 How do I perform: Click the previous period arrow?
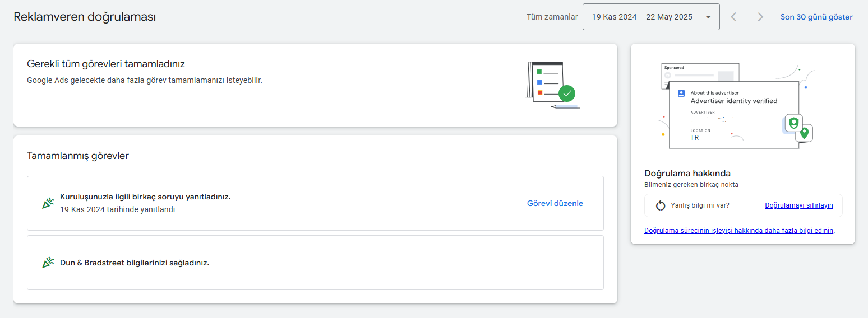pos(733,17)
